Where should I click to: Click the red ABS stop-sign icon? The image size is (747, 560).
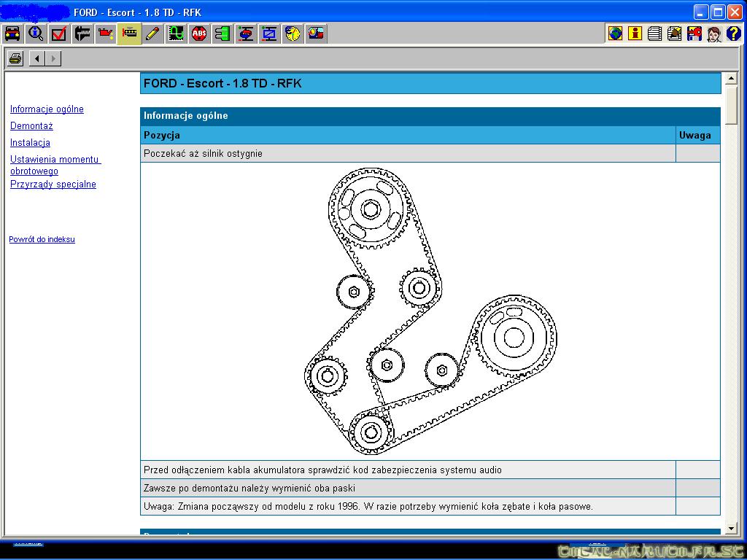click(x=199, y=34)
